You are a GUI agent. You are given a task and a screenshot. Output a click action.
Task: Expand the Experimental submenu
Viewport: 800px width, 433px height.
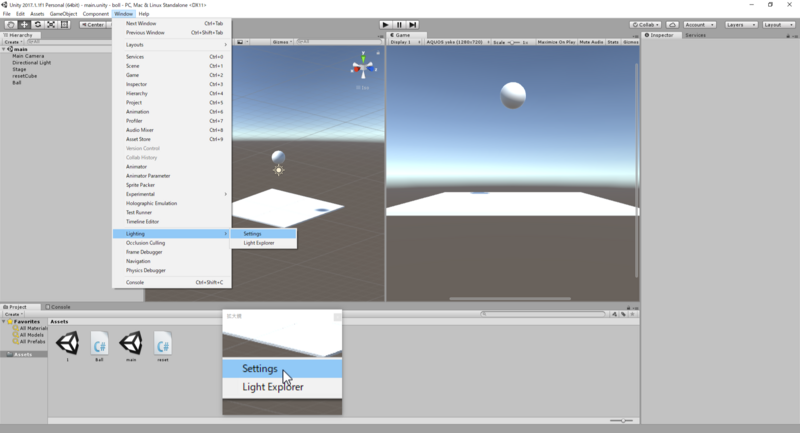(171, 194)
